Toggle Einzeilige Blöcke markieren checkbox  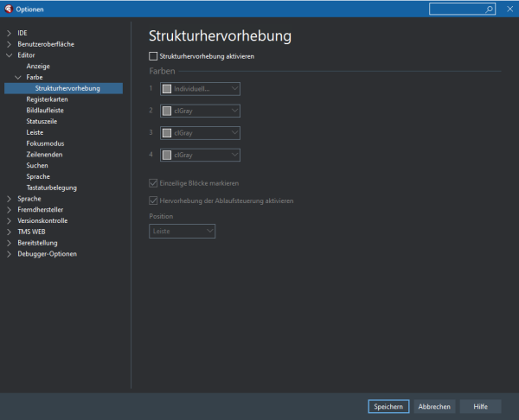(x=154, y=183)
